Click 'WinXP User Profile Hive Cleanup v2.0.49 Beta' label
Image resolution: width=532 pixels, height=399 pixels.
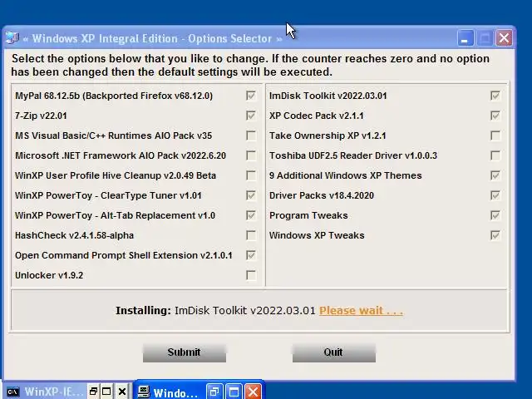click(116, 175)
